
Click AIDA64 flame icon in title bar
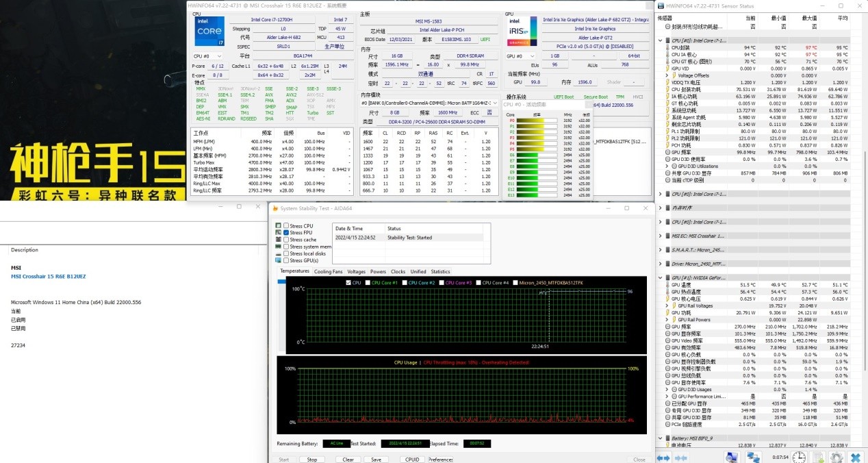tap(276, 208)
